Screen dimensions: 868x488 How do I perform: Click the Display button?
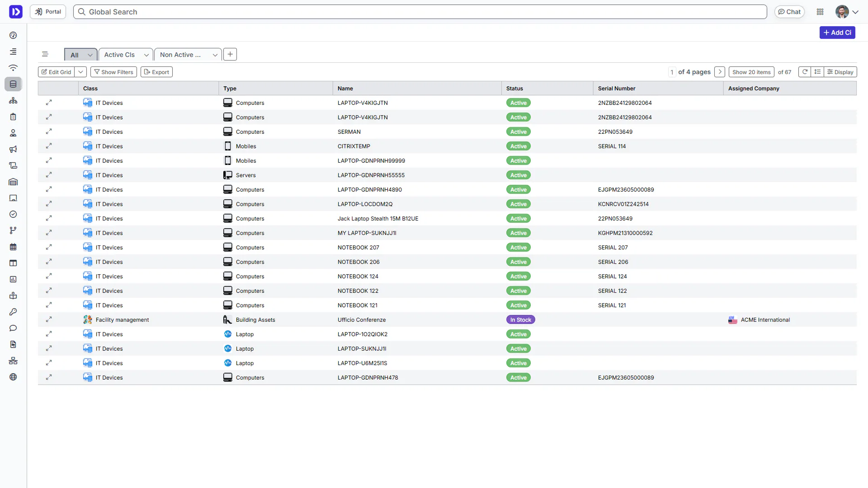840,72
